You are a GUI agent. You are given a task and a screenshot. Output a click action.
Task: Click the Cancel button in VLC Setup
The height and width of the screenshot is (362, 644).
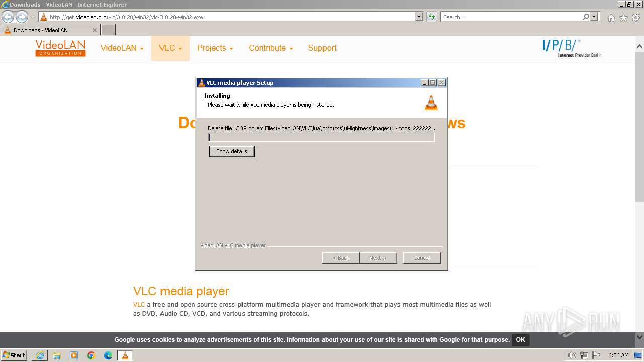tap(422, 258)
